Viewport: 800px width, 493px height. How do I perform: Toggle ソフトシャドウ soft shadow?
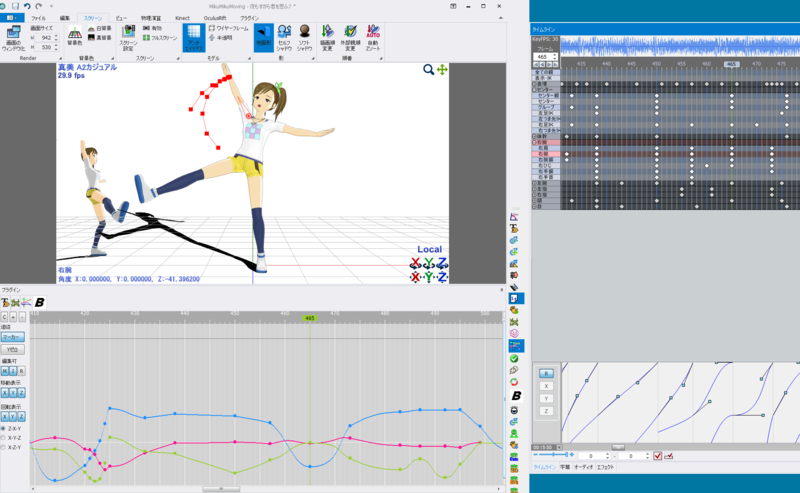[305, 38]
